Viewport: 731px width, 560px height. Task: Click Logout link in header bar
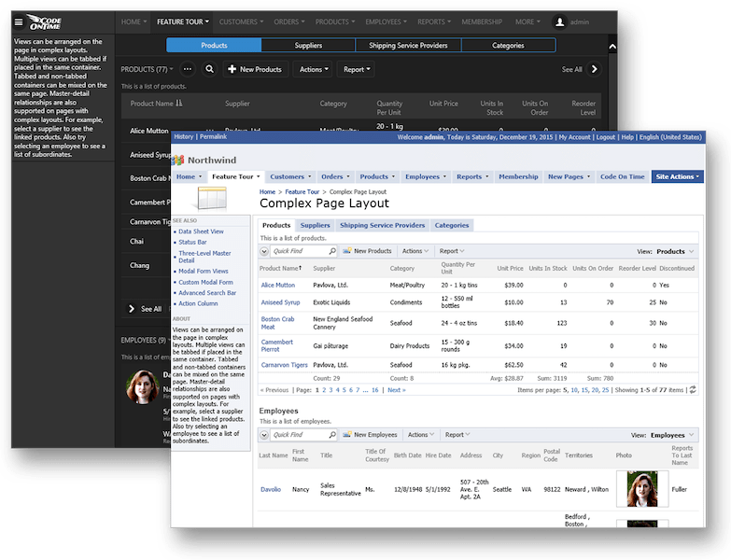pos(606,137)
